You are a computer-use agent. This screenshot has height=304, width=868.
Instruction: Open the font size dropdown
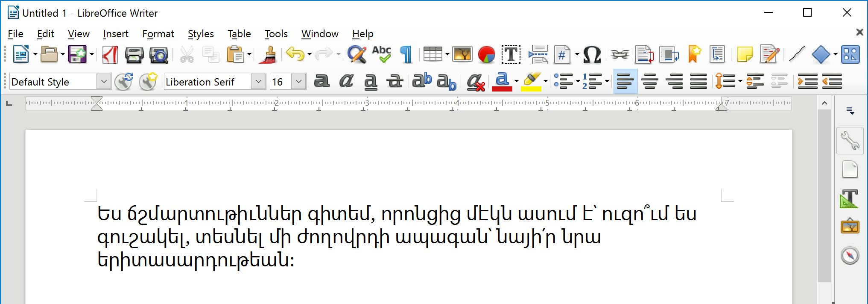click(x=298, y=81)
